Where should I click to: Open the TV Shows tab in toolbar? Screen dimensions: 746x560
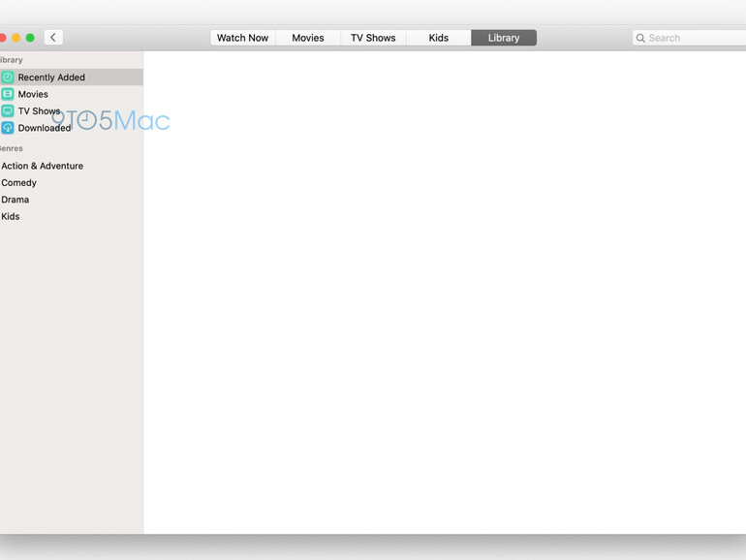[x=373, y=38]
